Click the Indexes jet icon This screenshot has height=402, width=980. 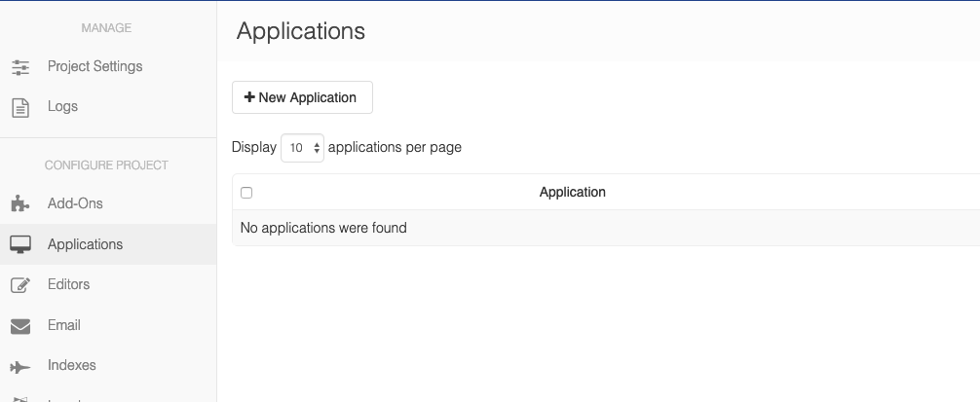(x=20, y=366)
